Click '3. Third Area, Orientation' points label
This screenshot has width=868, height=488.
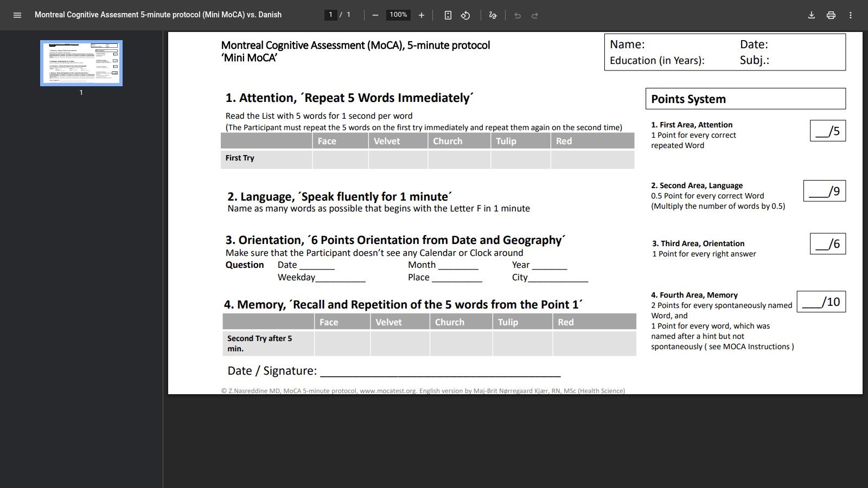[698, 243]
